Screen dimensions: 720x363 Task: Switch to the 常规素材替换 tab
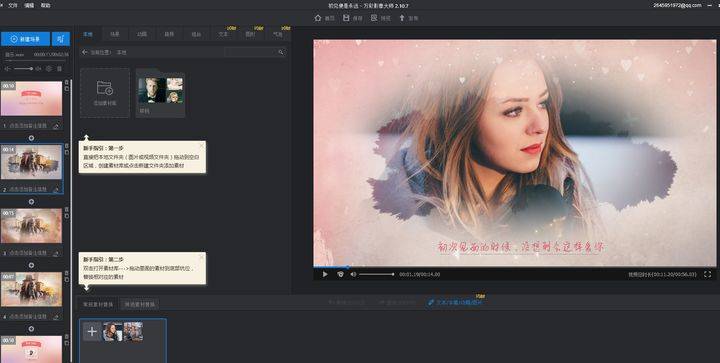pos(98,304)
